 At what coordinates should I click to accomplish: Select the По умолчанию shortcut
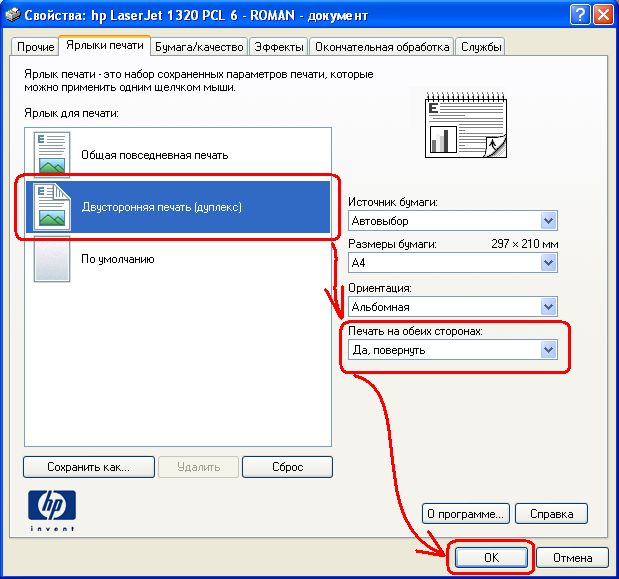coord(178,259)
